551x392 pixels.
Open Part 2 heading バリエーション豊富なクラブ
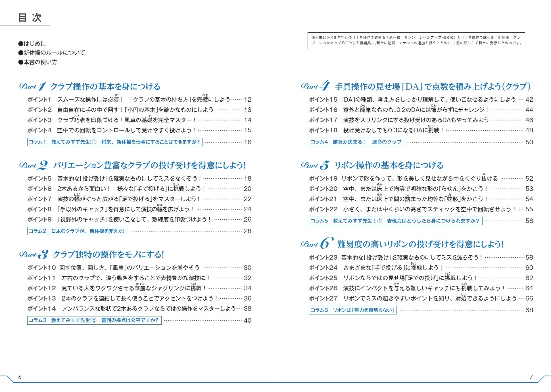tap(132, 165)
